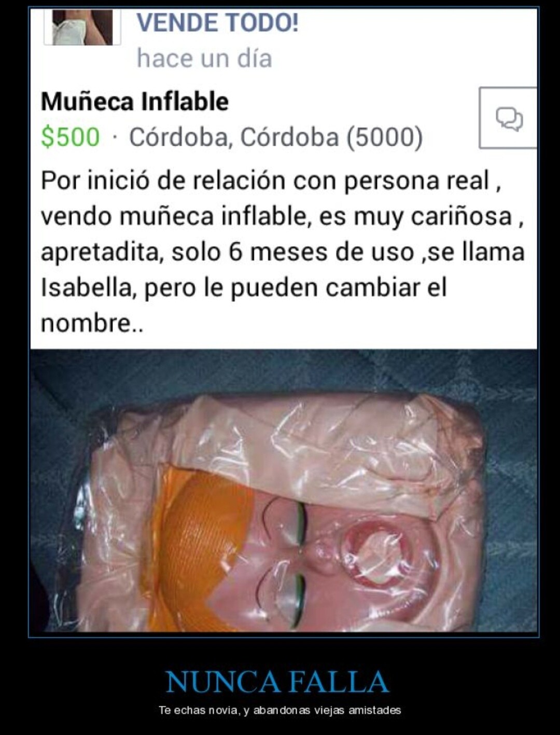Click the 'NUNCA FALLA' meme title
The image size is (560, 735).
tap(277, 682)
